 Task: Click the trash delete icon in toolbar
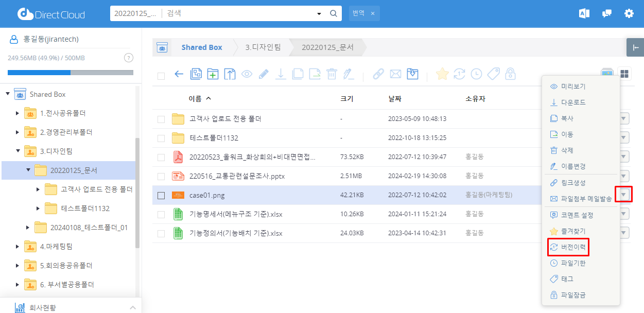pyautogui.click(x=332, y=74)
